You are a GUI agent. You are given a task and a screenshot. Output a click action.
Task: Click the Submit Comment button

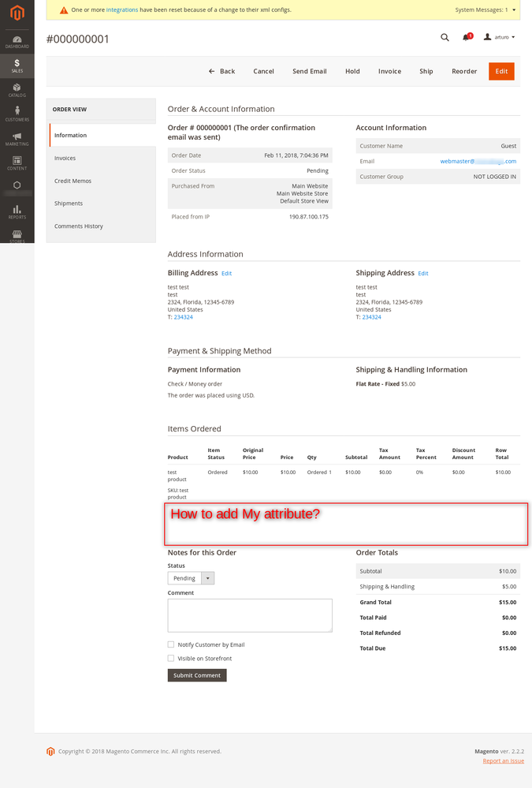tap(197, 675)
